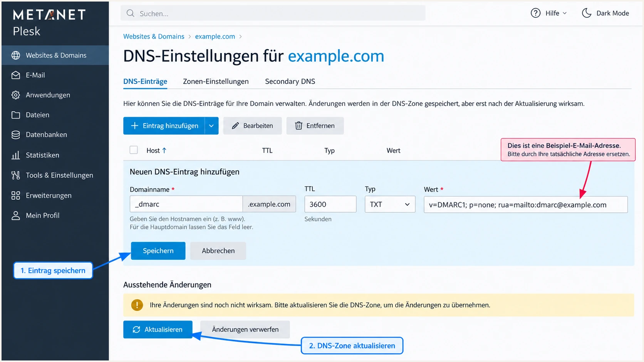Viewport: 644px width, 362px height.
Task: Click the Typ column header
Action: pyautogui.click(x=329, y=150)
